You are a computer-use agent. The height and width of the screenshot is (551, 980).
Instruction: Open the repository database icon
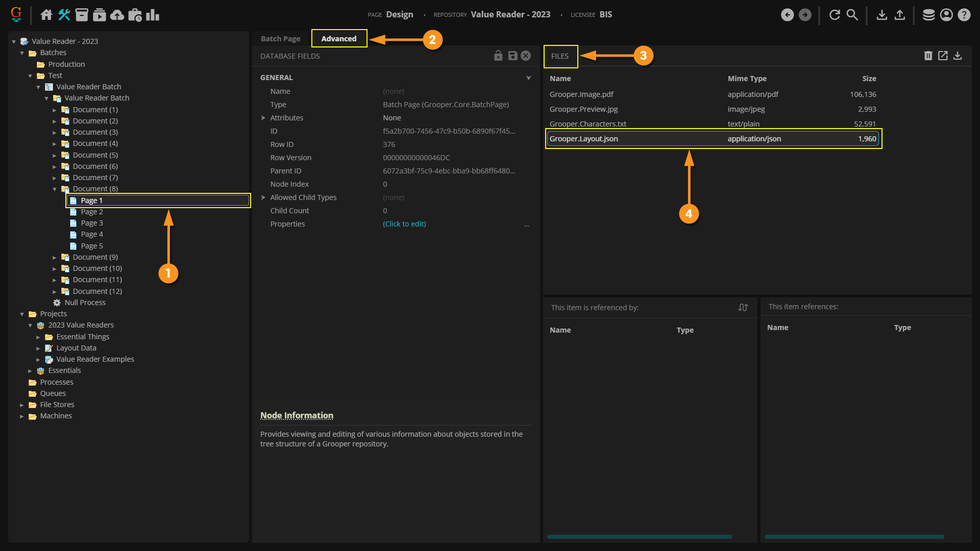928,15
